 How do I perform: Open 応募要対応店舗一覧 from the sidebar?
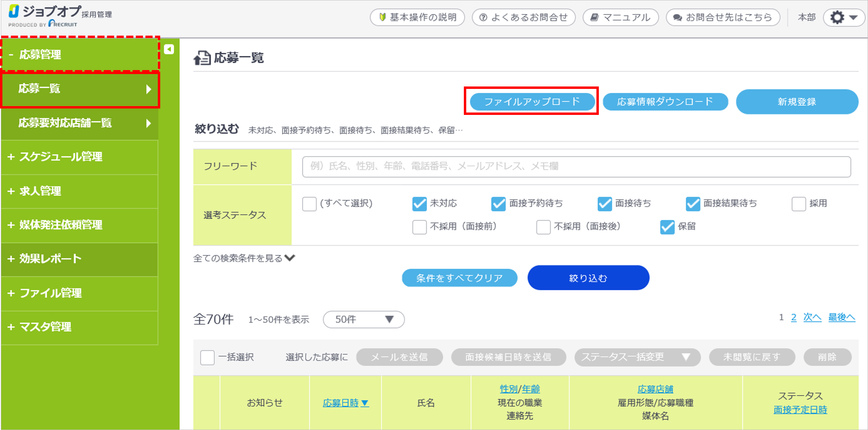(x=80, y=123)
